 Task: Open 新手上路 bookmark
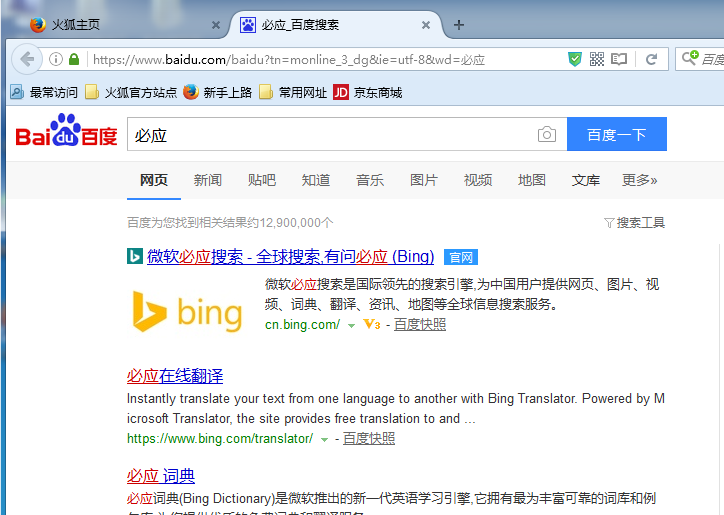pyautogui.click(x=217, y=92)
